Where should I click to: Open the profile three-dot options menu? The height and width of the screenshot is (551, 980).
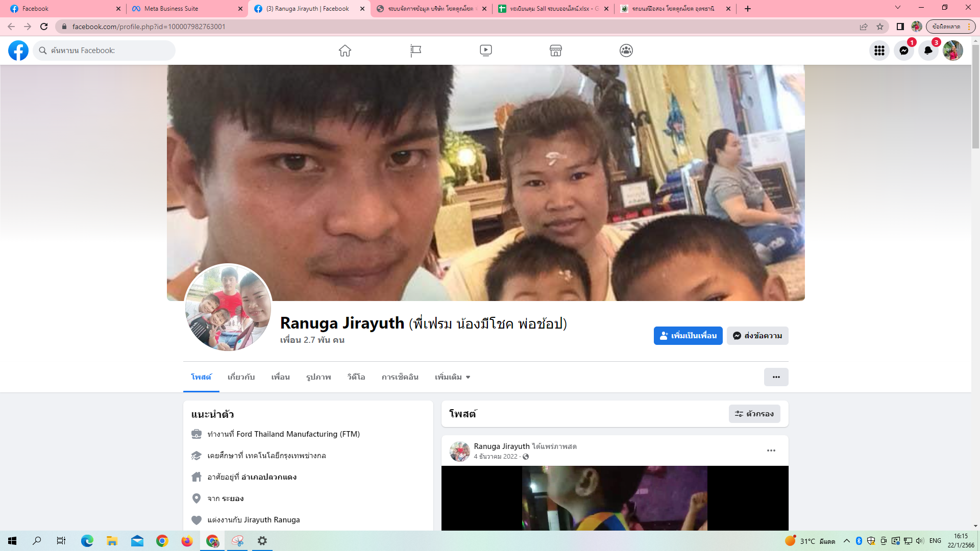(776, 377)
